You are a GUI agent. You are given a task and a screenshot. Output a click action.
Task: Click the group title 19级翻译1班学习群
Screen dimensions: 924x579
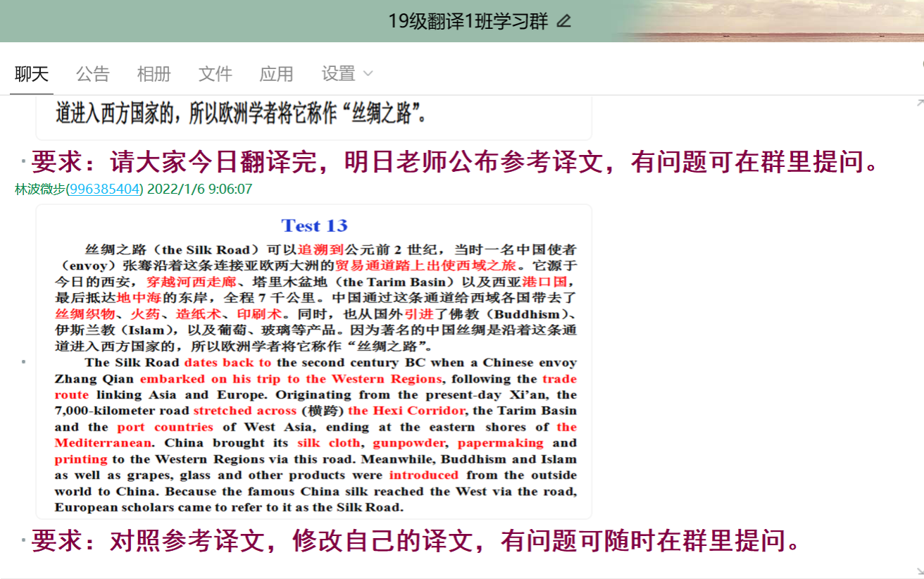coord(468,21)
